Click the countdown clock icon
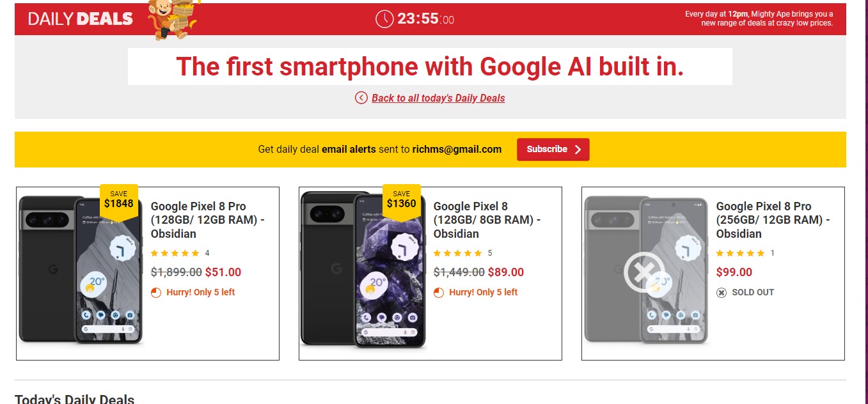This screenshot has height=404, width=868. [384, 19]
